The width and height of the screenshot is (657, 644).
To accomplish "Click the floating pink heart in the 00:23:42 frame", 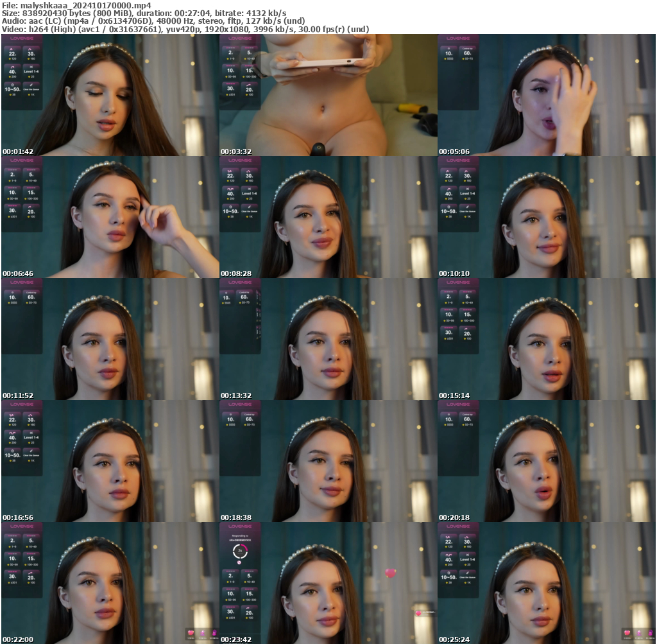I will pos(390,573).
